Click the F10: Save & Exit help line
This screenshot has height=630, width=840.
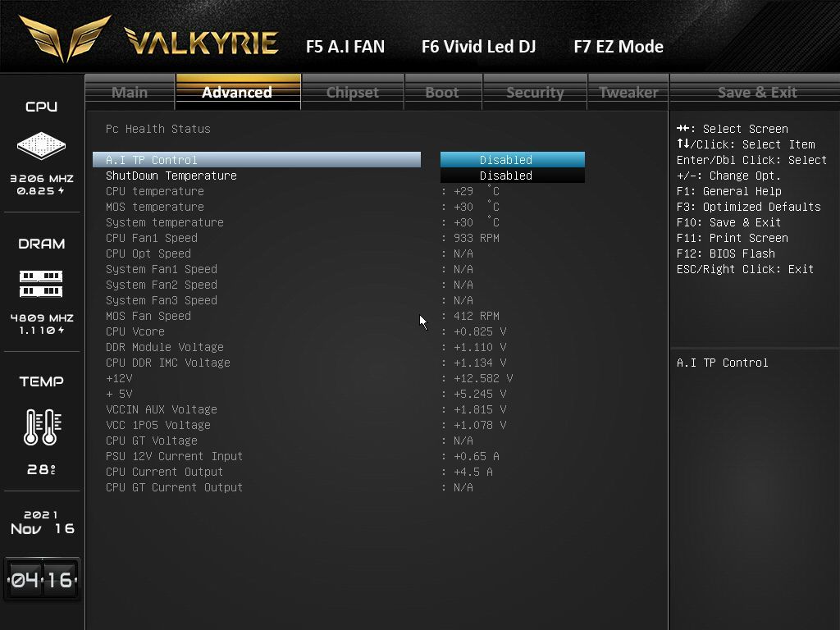(x=728, y=222)
